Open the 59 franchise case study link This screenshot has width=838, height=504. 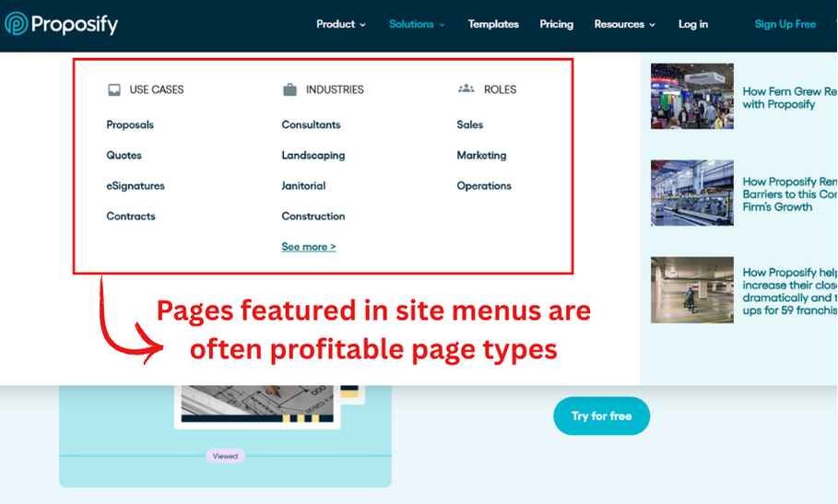tap(790, 291)
